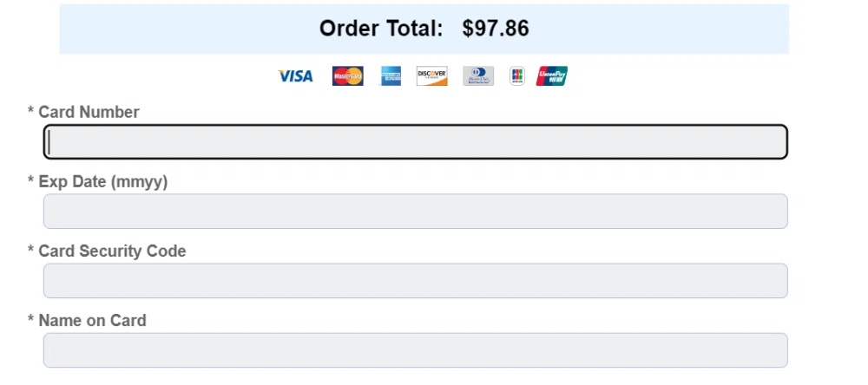Select the MasterCard logo icon

[x=347, y=76]
